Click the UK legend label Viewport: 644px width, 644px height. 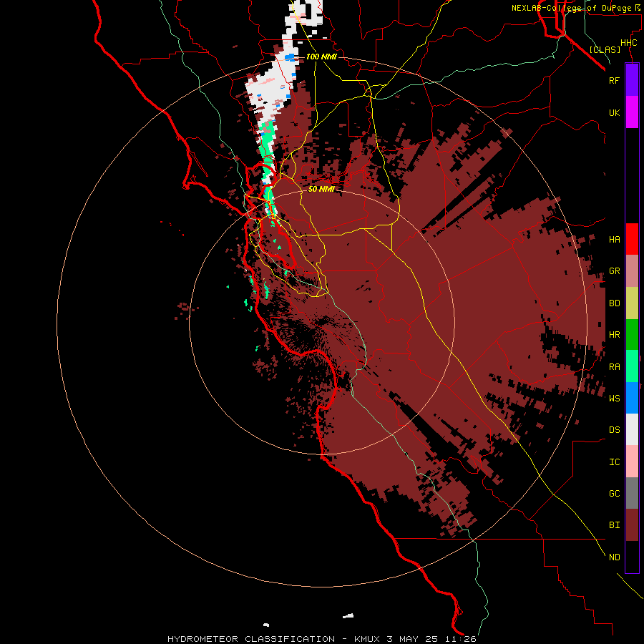pos(614,113)
